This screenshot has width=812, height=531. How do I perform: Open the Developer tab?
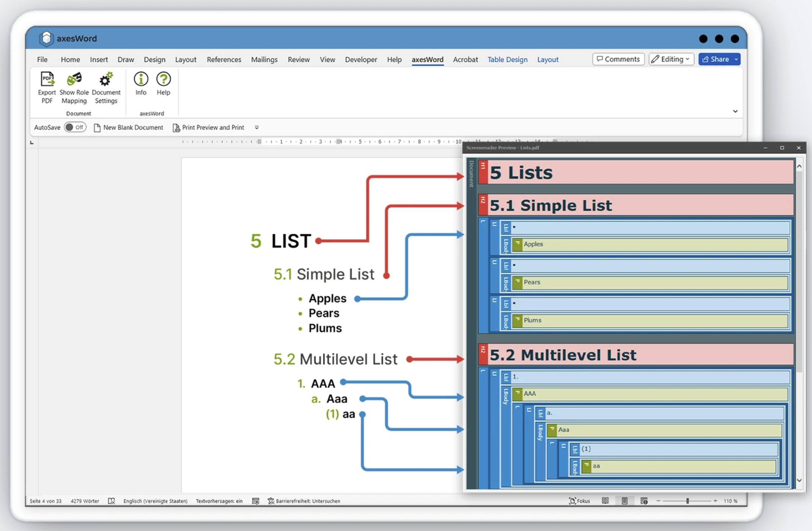coord(361,60)
